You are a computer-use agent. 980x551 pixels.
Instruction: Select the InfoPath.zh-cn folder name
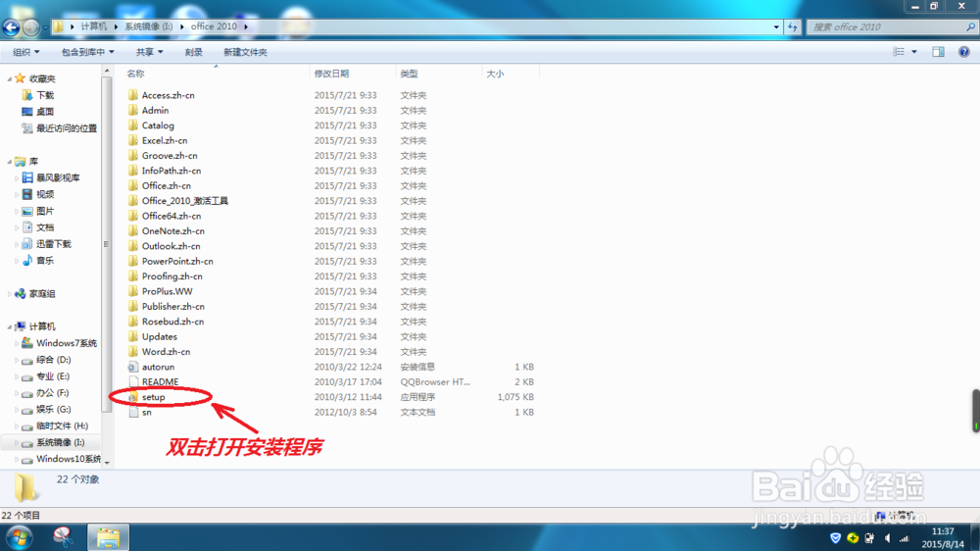(171, 171)
